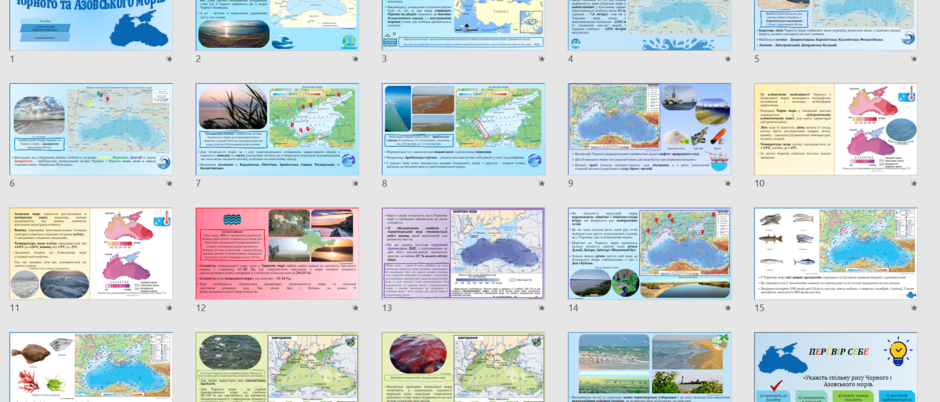Select the pink slide 12 thumbnail
The image size is (940, 402).
[277, 254]
